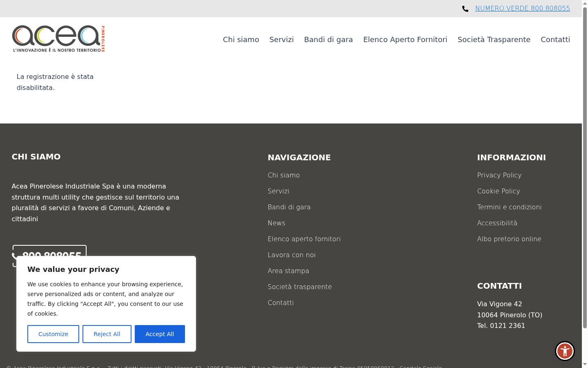
Task: Open the Chi siamo menu item
Action: click(241, 40)
